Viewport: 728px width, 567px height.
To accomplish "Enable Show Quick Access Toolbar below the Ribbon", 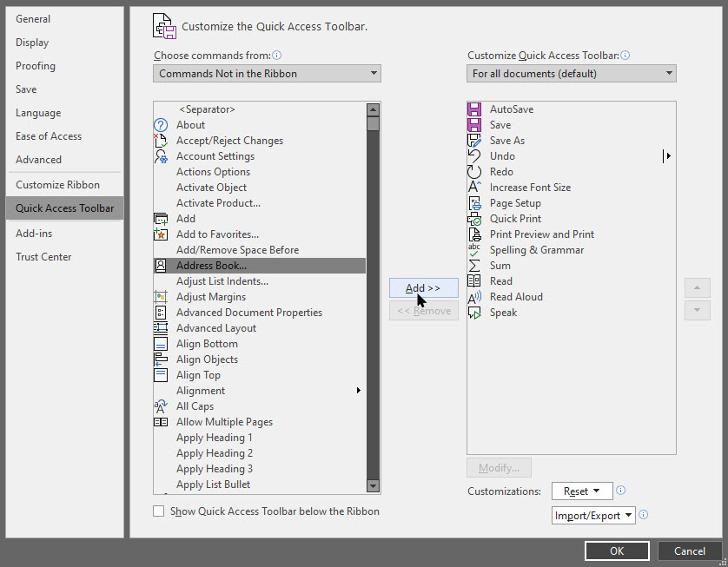I will [x=159, y=511].
